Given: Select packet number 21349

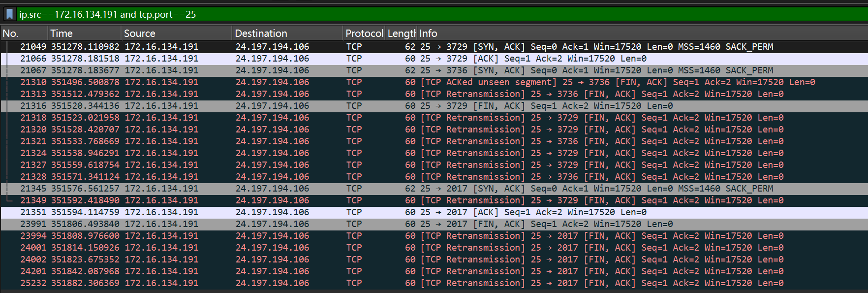Looking at the screenshot, I should click(x=434, y=200).
